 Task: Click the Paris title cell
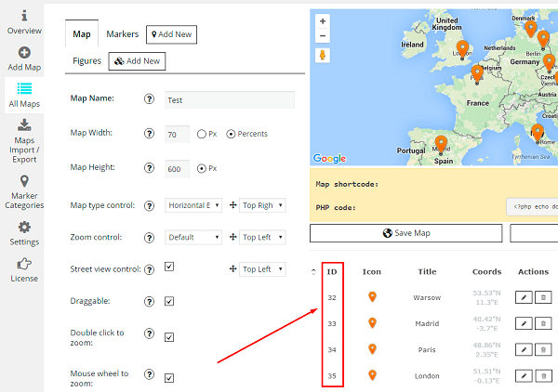click(x=427, y=349)
